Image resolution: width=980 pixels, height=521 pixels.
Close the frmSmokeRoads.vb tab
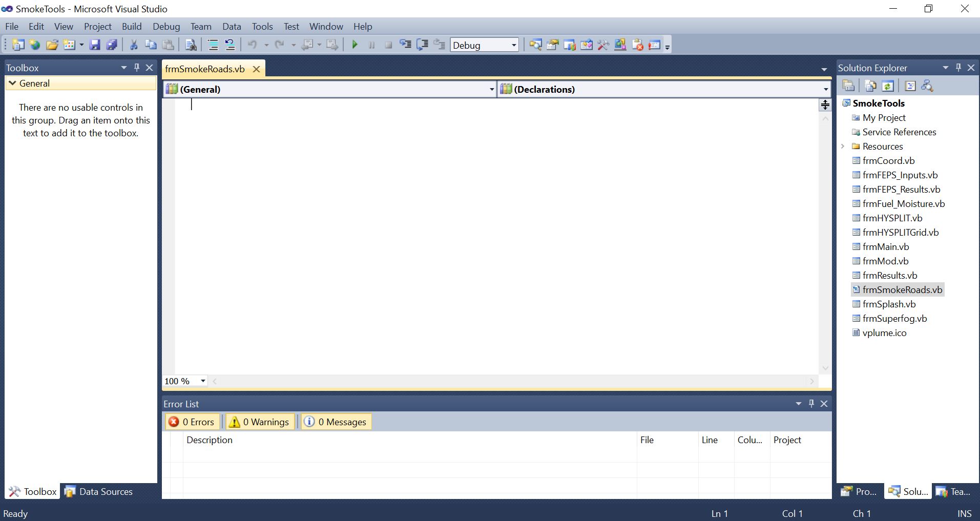pos(257,69)
